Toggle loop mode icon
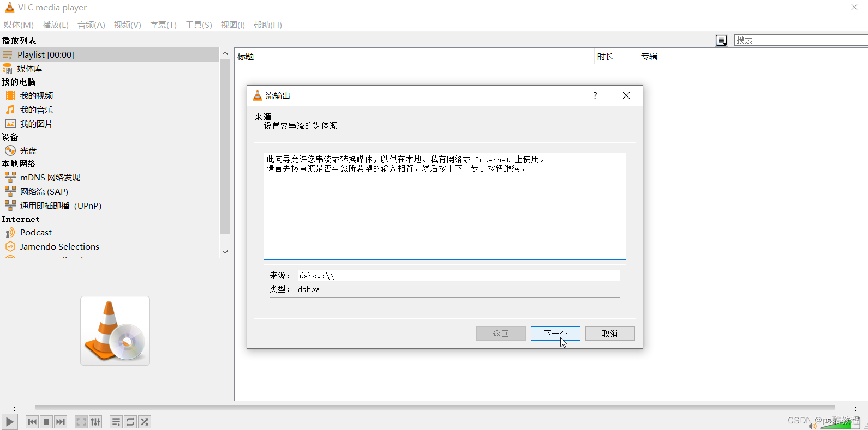 tap(130, 422)
